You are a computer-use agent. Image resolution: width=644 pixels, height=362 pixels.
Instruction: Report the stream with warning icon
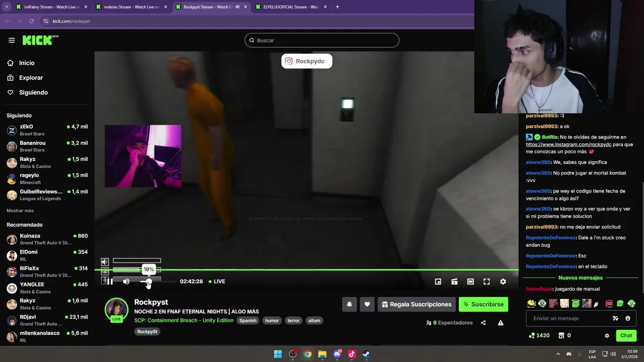pos(501,323)
